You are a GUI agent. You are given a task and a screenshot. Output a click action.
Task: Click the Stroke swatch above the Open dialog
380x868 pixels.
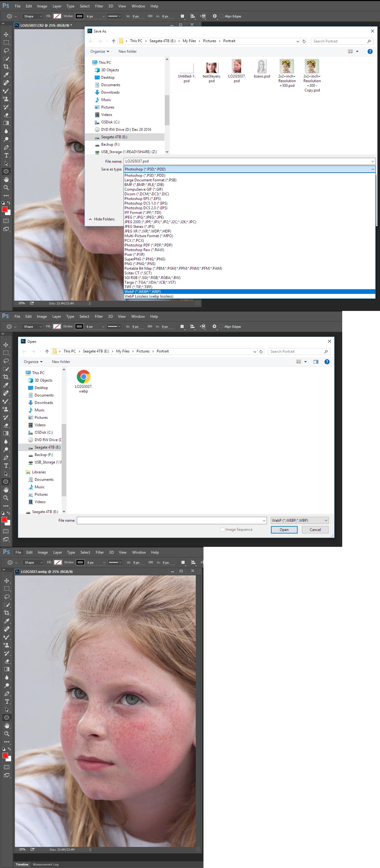pyautogui.click(x=79, y=326)
